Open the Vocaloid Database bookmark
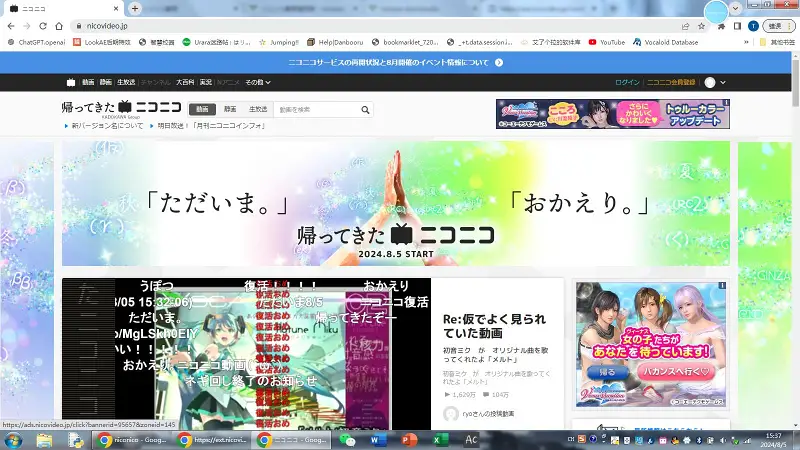The height and width of the screenshot is (450, 800). coord(666,42)
